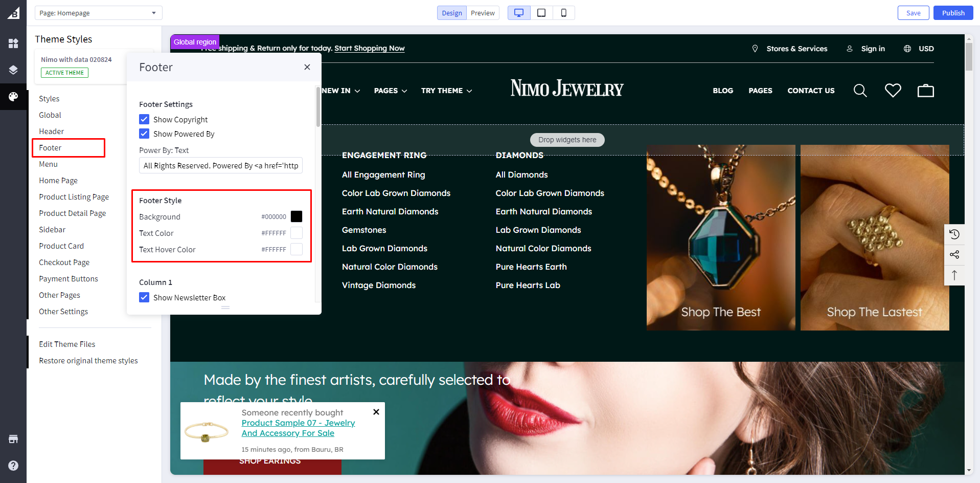
Task: Expand the TRY THEME menu
Action: (x=446, y=91)
